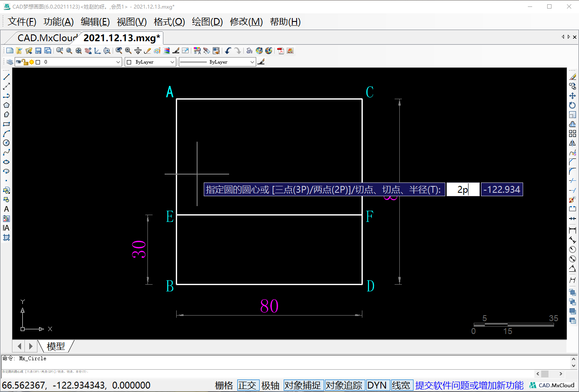Click the CAD.MxCloud status bar logo

552,385
